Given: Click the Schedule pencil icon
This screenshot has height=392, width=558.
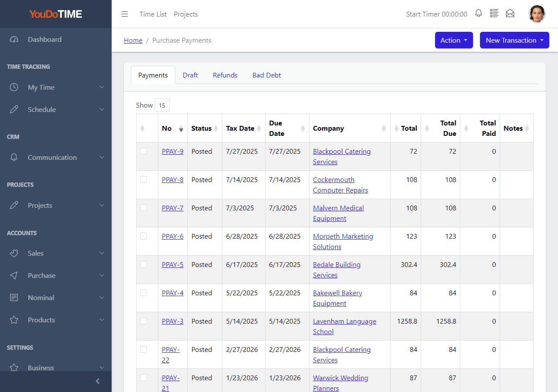Looking at the screenshot, I should pyautogui.click(x=14, y=109).
